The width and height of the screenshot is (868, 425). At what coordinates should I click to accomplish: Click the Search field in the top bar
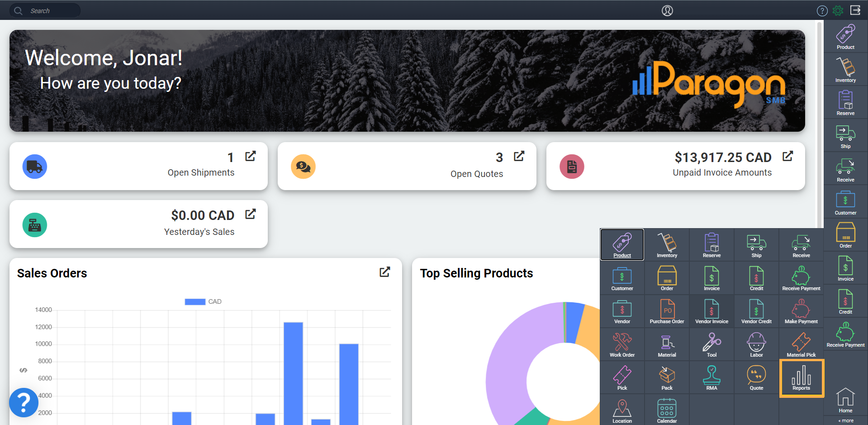(45, 10)
